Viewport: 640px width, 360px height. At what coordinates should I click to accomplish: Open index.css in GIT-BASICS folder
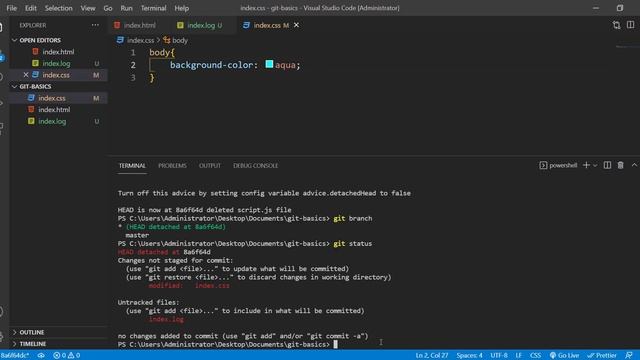58,98
